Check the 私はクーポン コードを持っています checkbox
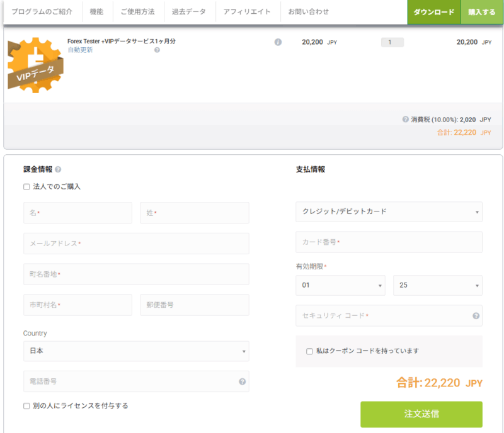Image resolution: width=504 pixels, height=433 pixels. coord(309,351)
